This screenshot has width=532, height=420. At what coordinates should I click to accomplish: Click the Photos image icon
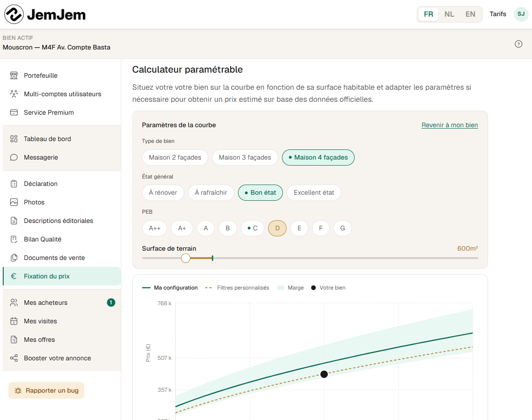pos(14,202)
